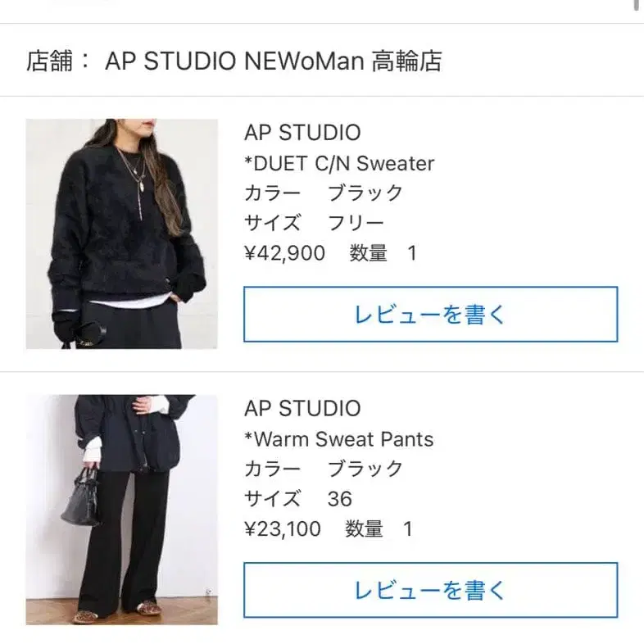Click the AP STUDIO brand above the sweater name
The image size is (644, 644).
pyautogui.click(x=302, y=133)
